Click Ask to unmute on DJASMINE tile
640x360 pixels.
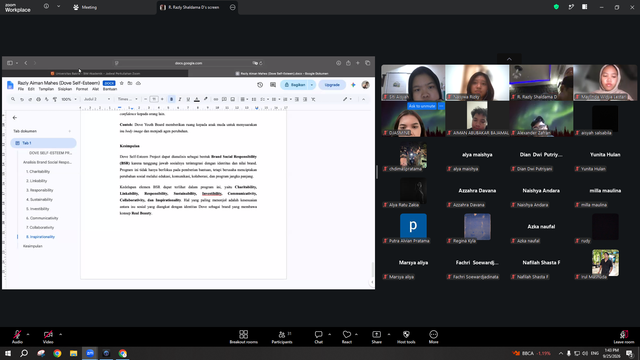[x=422, y=106]
